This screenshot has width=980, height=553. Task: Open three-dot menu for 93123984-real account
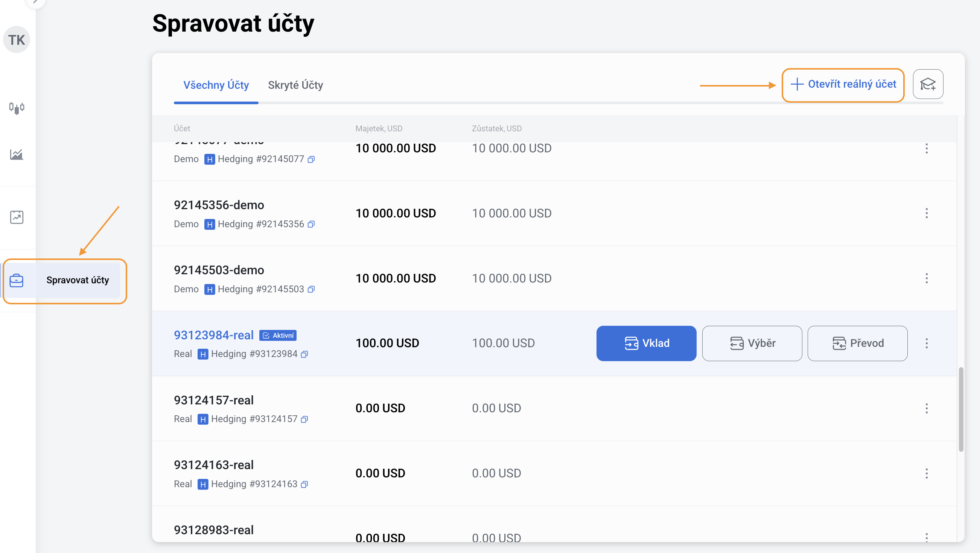coord(926,343)
